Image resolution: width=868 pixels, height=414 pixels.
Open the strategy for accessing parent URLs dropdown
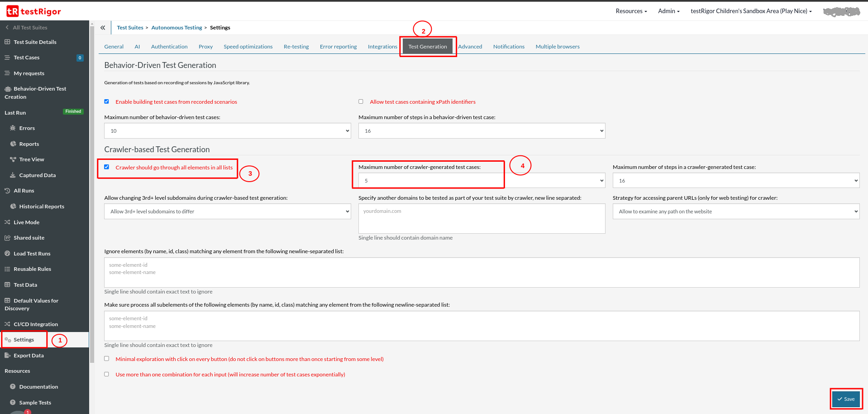(735, 212)
